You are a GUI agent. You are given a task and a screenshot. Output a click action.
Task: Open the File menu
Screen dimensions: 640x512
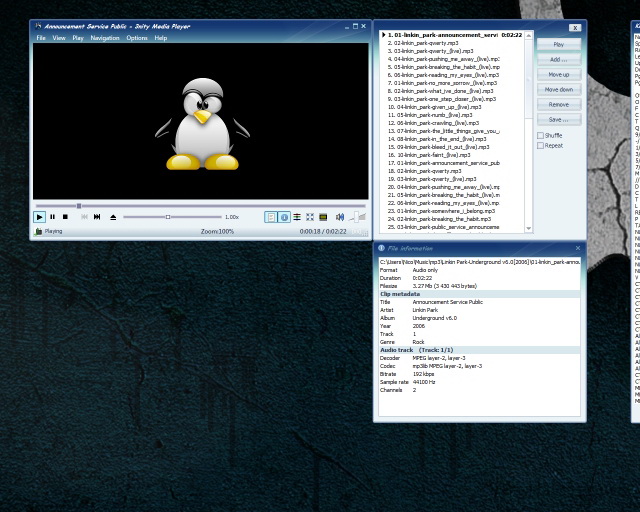tap(41, 38)
